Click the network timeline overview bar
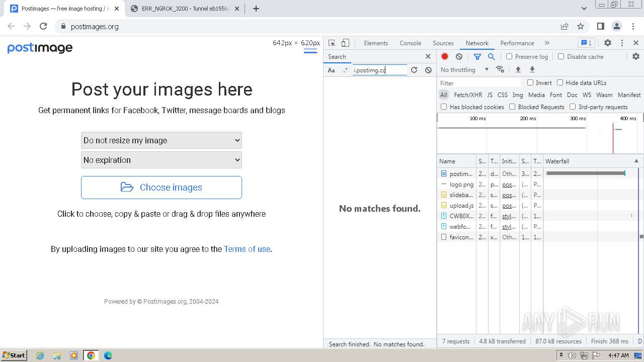644x362 pixels. click(x=540, y=134)
